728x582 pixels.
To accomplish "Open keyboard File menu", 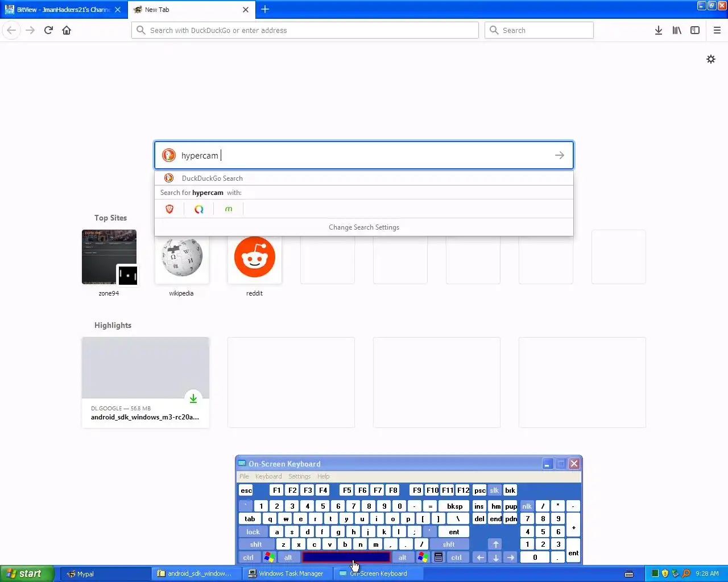I will tap(244, 476).
